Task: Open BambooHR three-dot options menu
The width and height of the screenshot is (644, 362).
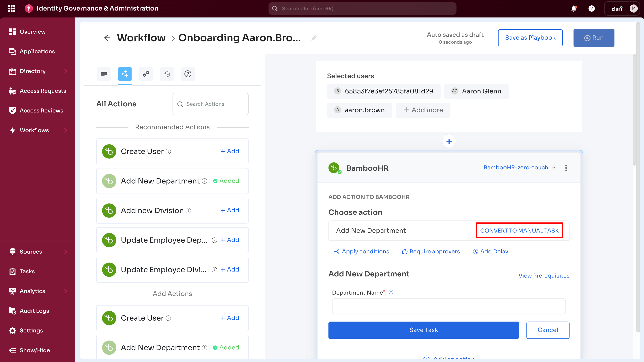Action: (566, 168)
